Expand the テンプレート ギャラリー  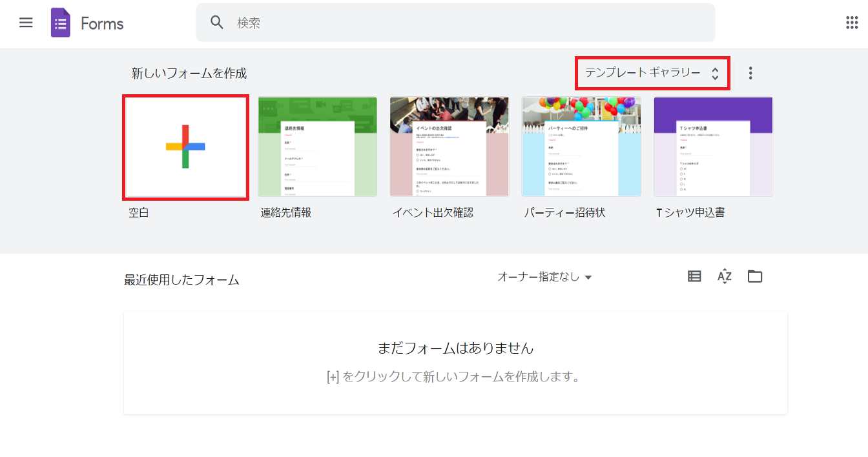click(643, 73)
